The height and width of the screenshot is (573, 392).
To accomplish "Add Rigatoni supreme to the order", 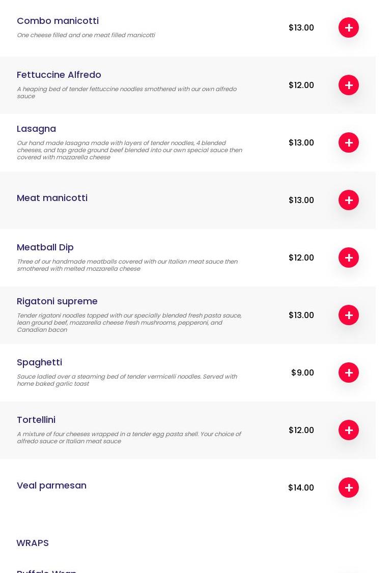I will pos(349,315).
